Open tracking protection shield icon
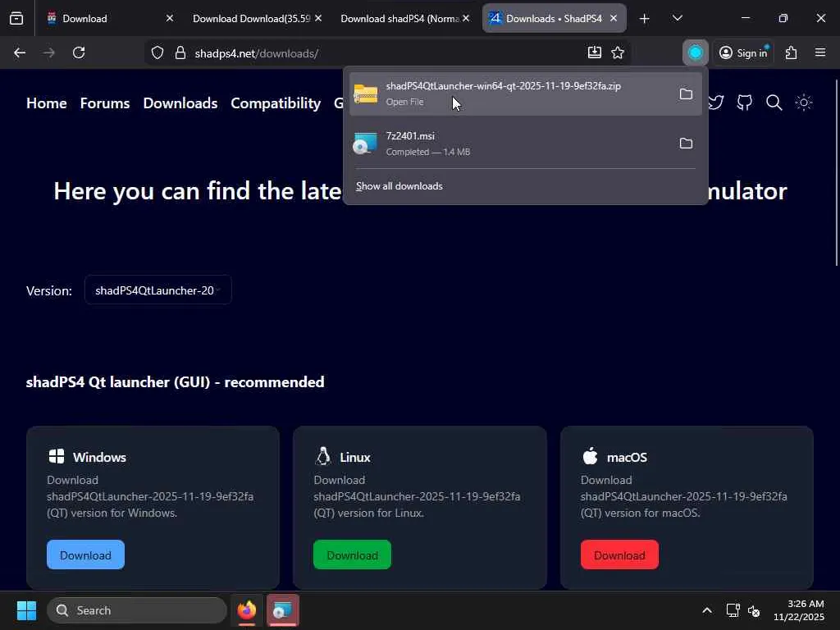 click(157, 53)
